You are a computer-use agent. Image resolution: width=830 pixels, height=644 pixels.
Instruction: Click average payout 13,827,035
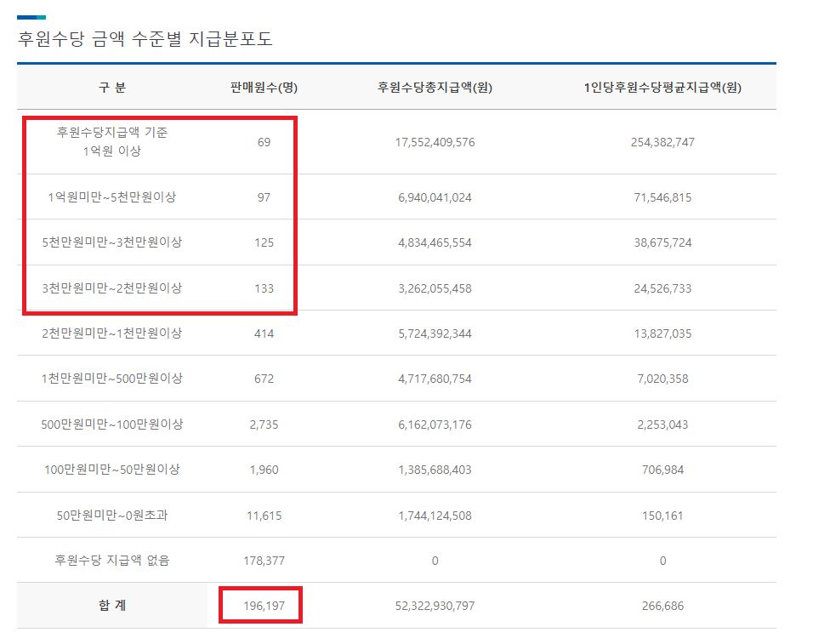[x=662, y=333]
